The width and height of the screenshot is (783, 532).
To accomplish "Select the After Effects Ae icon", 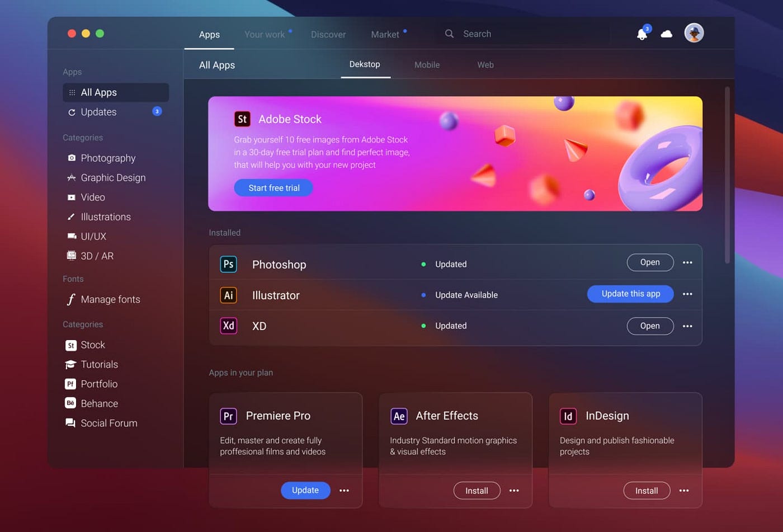I will click(399, 416).
